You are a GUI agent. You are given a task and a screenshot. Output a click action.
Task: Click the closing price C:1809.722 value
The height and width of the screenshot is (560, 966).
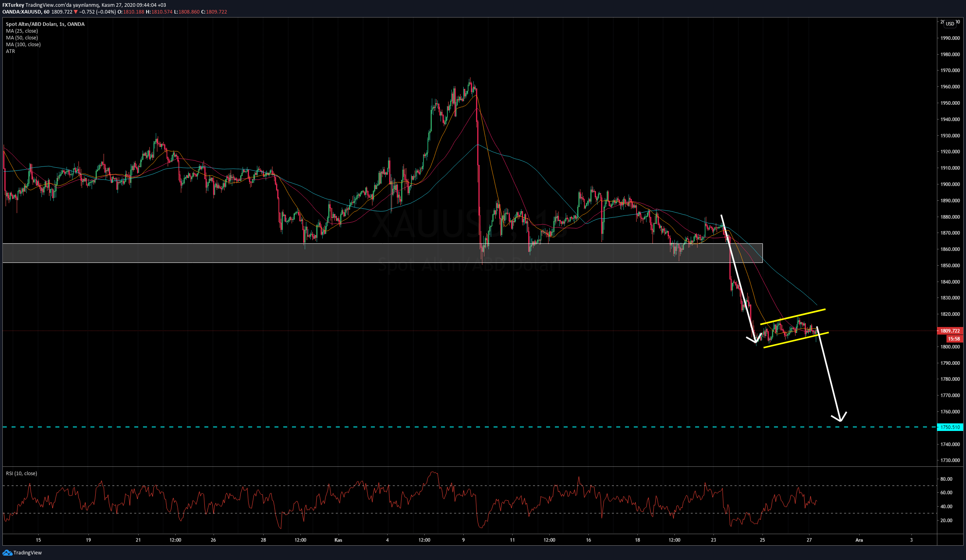tap(214, 12)
